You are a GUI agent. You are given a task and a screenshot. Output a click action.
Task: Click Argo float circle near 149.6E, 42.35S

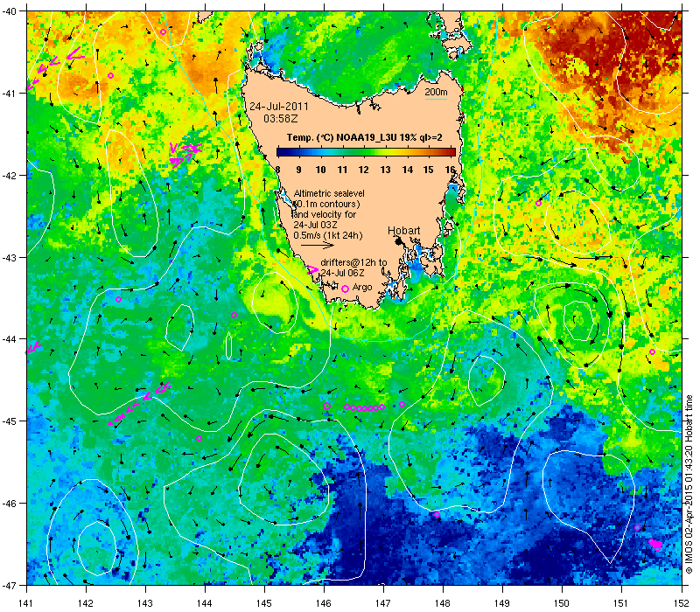point(538,204)
